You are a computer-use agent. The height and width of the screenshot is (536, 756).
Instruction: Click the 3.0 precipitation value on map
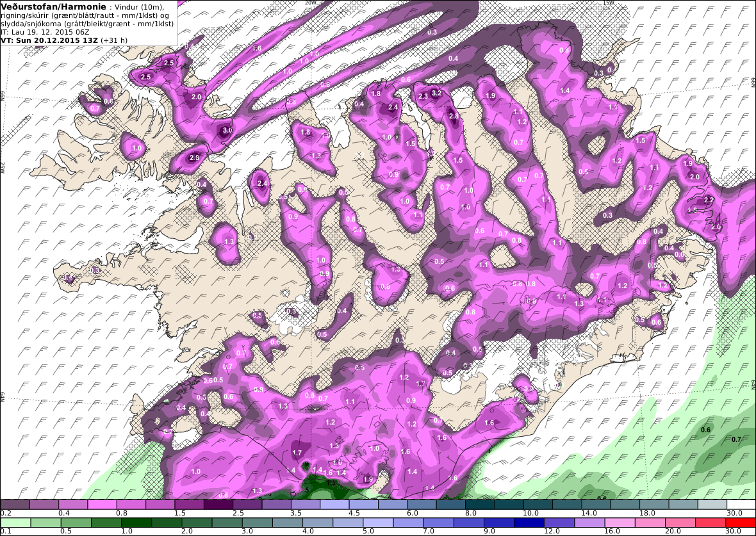coord(227,131)
